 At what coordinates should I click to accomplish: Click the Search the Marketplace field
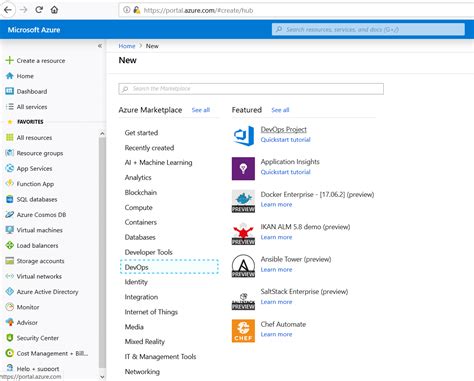pos(251,89)
